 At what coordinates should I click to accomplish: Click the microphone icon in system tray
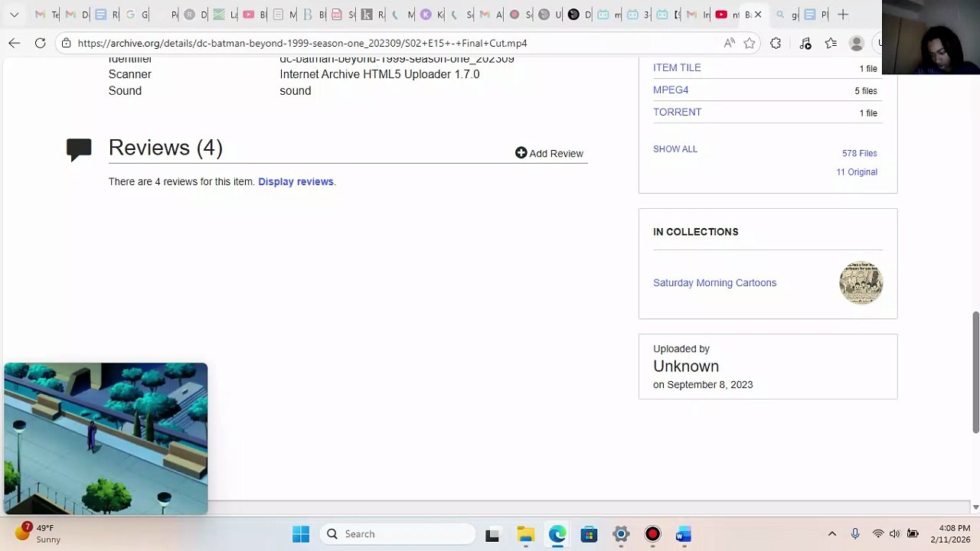tap(855, 534)
